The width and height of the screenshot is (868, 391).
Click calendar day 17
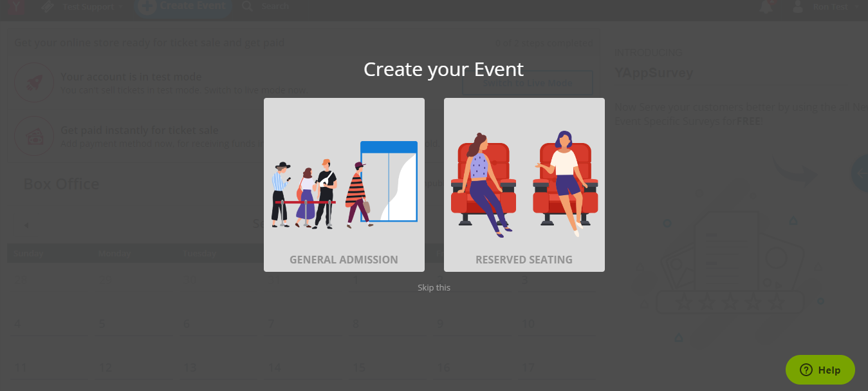(x=528, y=367)
